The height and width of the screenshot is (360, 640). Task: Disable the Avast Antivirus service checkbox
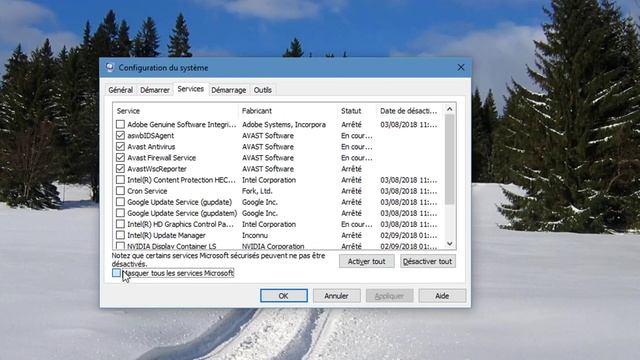[120, 146]
